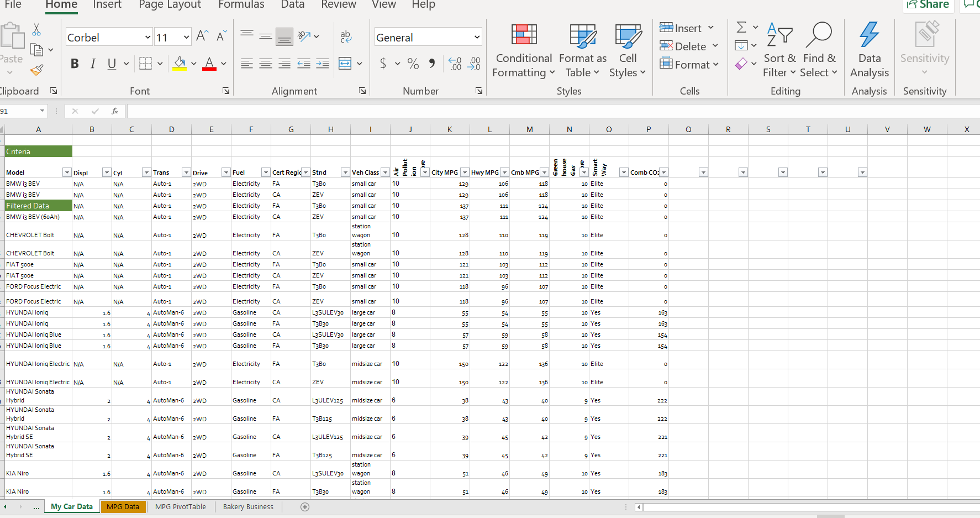
Task: Click the Share button
Action: pos(928,4)
